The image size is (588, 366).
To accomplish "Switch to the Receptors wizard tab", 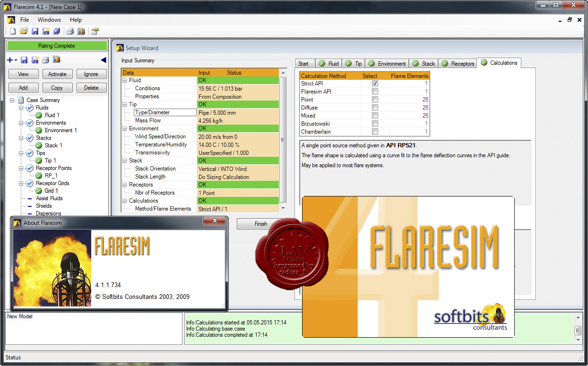I will point(458,64).
